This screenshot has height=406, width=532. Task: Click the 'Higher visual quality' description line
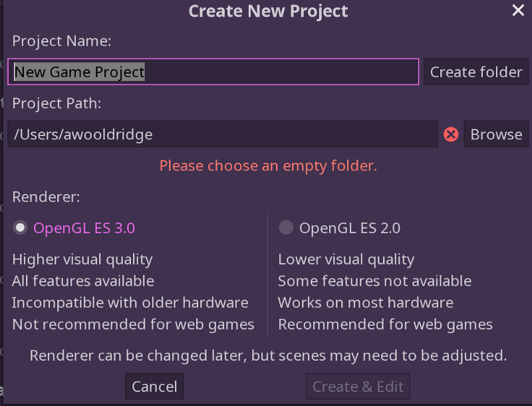pos(82,260)
